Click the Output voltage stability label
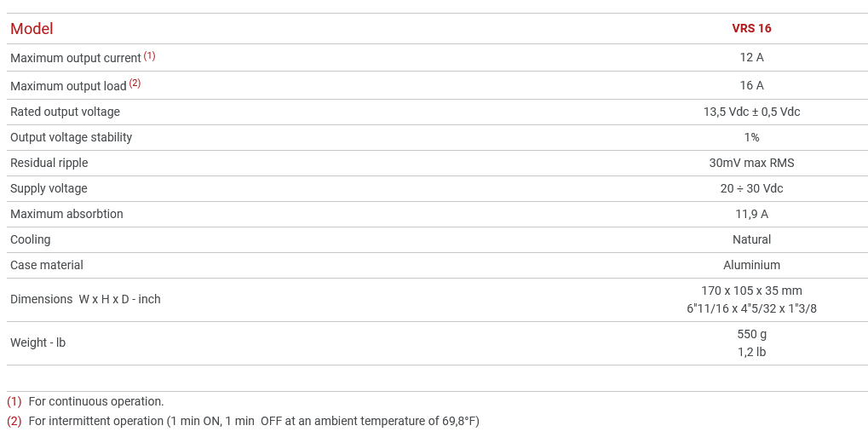The height and width of the screenshot is (443, 868). click(x=71, y=137)
